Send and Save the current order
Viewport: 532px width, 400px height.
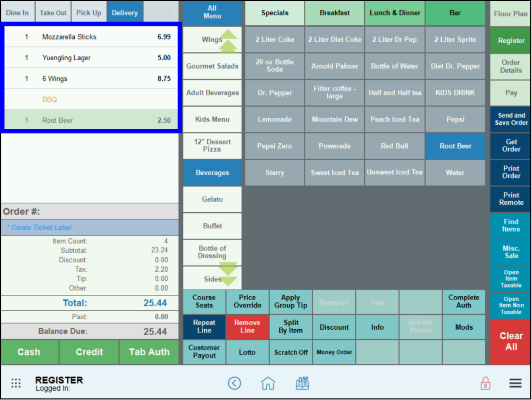click(510, 119)
